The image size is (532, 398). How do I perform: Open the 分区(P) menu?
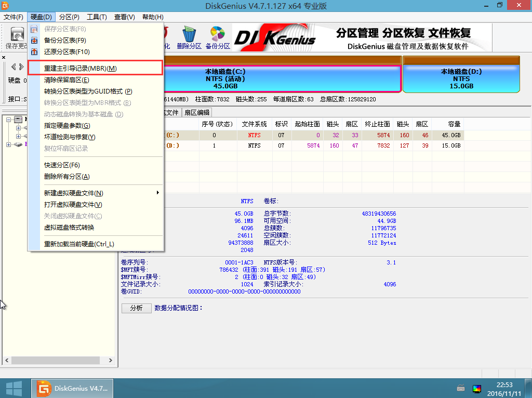69,17
